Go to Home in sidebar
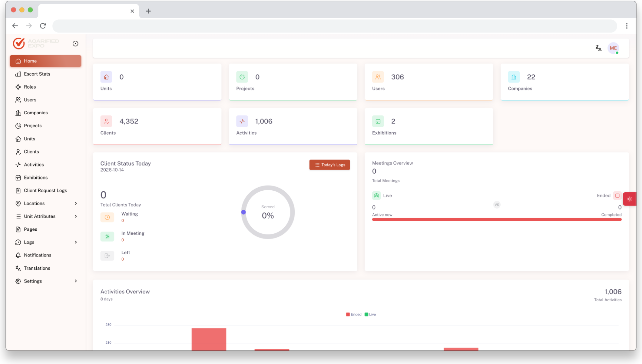This screenshot has width=642, height=364. pos(46,61)
